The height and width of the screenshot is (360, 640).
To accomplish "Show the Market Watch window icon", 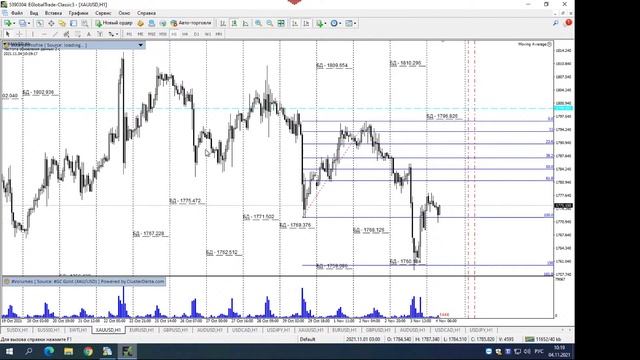I will (x=40, y=23).
